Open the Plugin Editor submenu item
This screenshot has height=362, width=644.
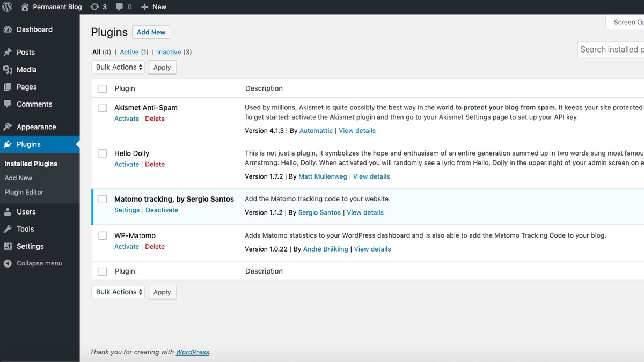pyautogui.click(x=24, y=192)
